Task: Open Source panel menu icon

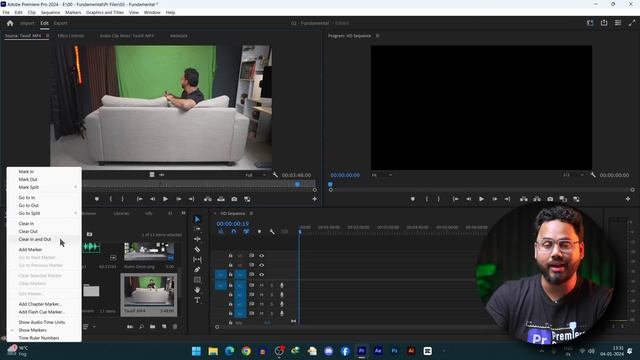Action: point(47,36)
